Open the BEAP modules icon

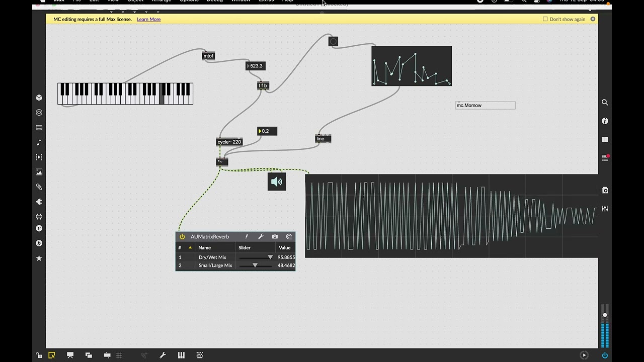pyautogui.click(x=39, y=243)
